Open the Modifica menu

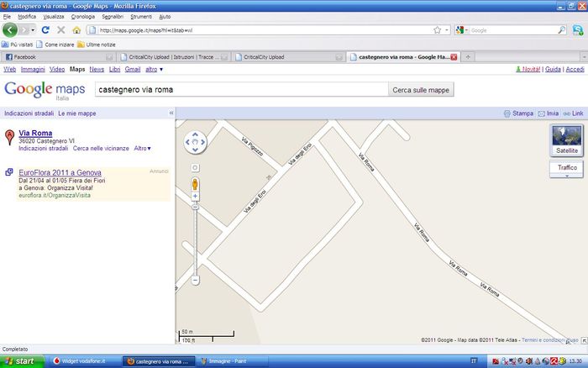[27, 17]
